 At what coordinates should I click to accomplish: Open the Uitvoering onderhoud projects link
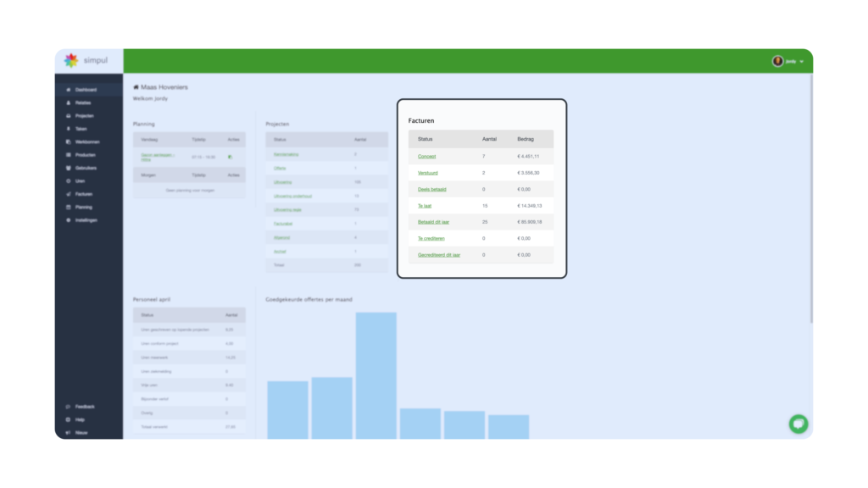(292, 196)
